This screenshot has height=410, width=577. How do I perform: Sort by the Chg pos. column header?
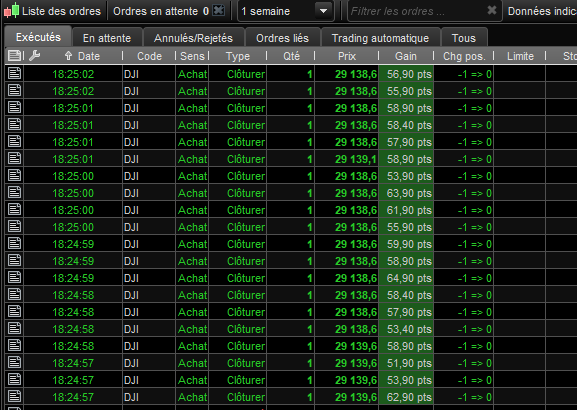point(464,56)
